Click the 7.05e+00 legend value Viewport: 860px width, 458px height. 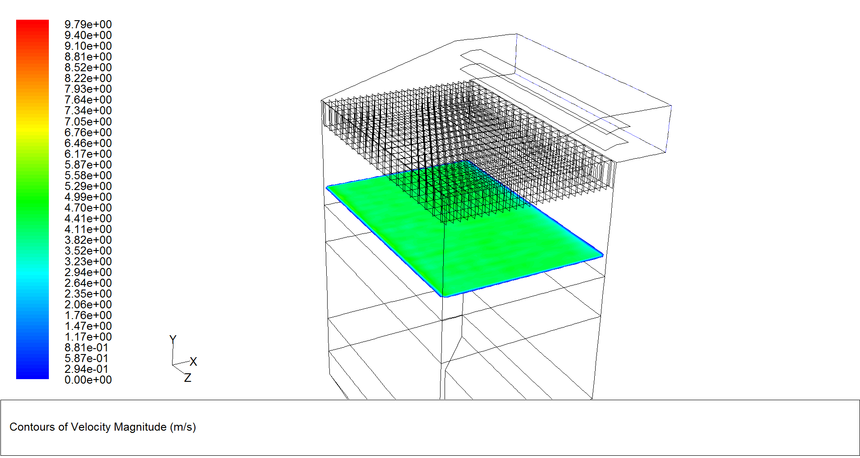[x=88, y=121]
